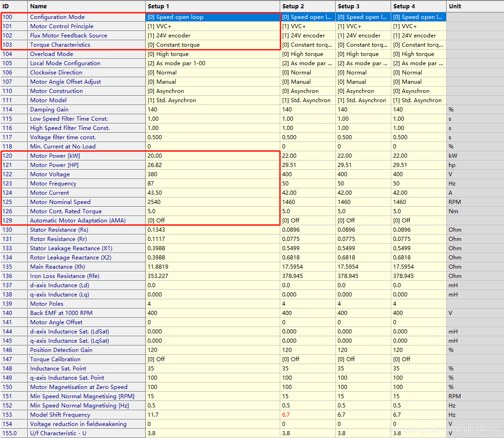Select Setup 1 Motor Power kW value 20.00
The height and width of the screenshot is (438, 504).
click(212, 156)
